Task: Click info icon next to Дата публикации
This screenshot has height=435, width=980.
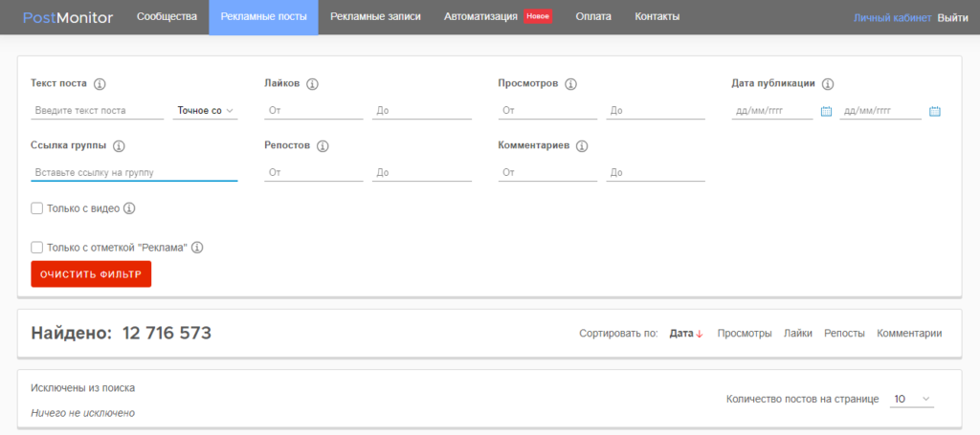Action: click(828, 84)
